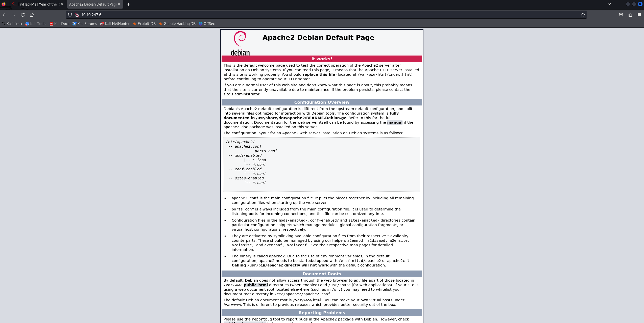Screen dimensions: 644x323
Task: Expand the list all tabs chevron
Action: click(x=609, y=4)
